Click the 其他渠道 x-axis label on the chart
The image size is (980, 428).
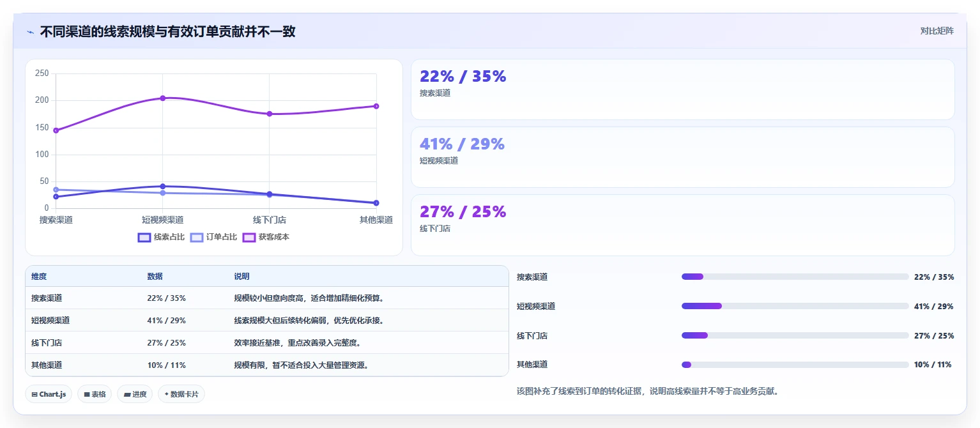(376, 220)
